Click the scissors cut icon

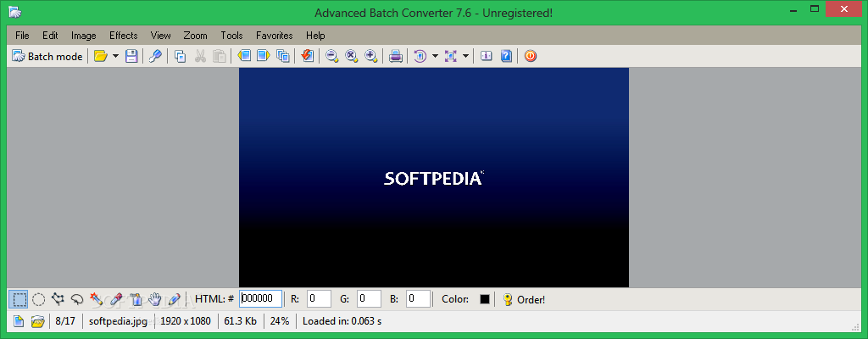coord(200,56)
